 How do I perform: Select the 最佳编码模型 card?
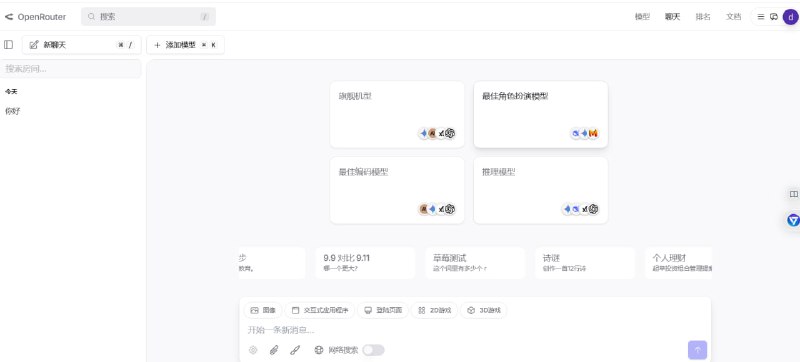(x=397, y=190)
